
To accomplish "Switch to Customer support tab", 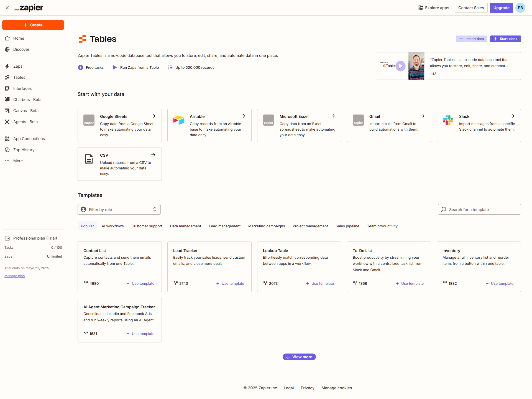I will coord(147,226).
